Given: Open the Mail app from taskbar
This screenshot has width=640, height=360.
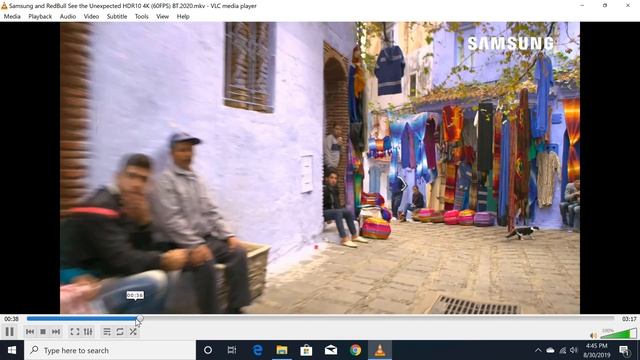Looking at the screenshot, I should tap(331, 350).
